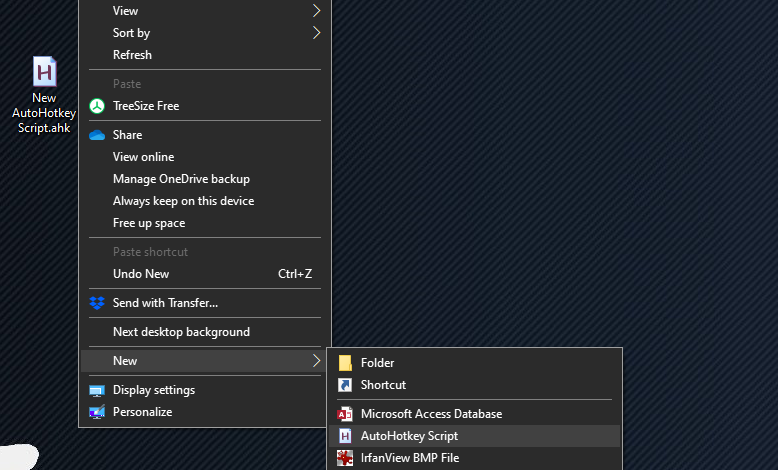The height and width of the screenshot is (470, 778).
Task: Create new AutoHotkey Script
Action: coord(474,436)
